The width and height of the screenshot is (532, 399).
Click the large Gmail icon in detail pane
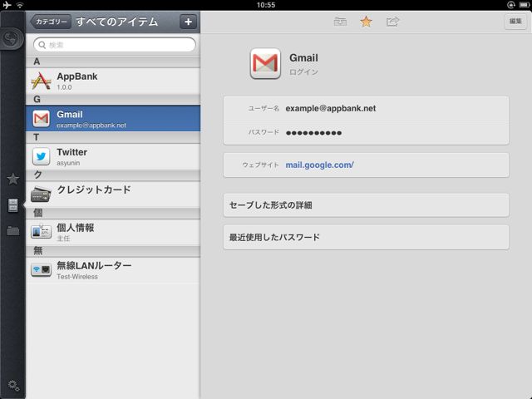click(x=265, y=63)
